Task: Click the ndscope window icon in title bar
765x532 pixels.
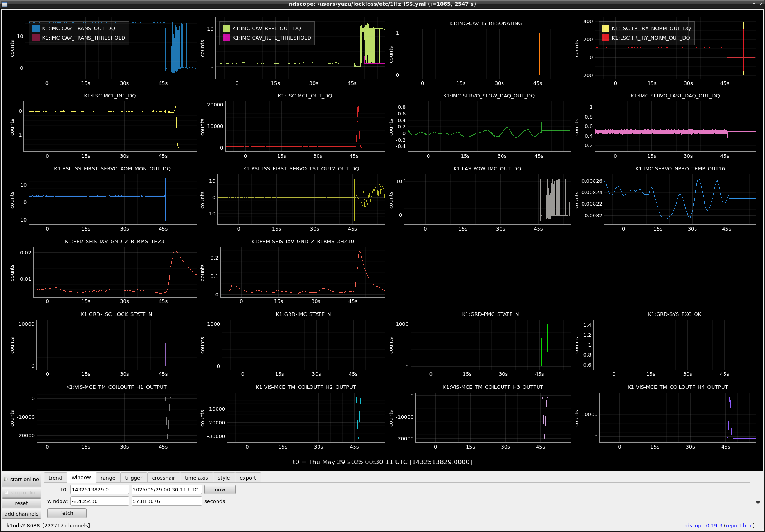Action: click(5, 4)
